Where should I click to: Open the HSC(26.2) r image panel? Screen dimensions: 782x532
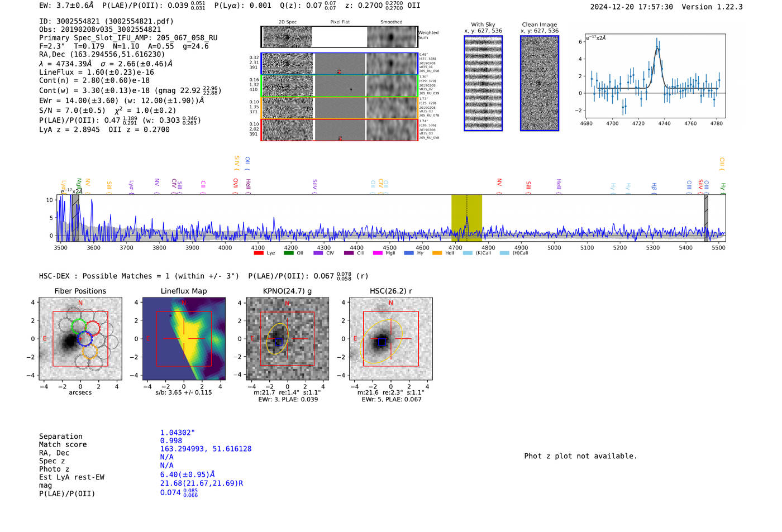[x=391, y=339]
